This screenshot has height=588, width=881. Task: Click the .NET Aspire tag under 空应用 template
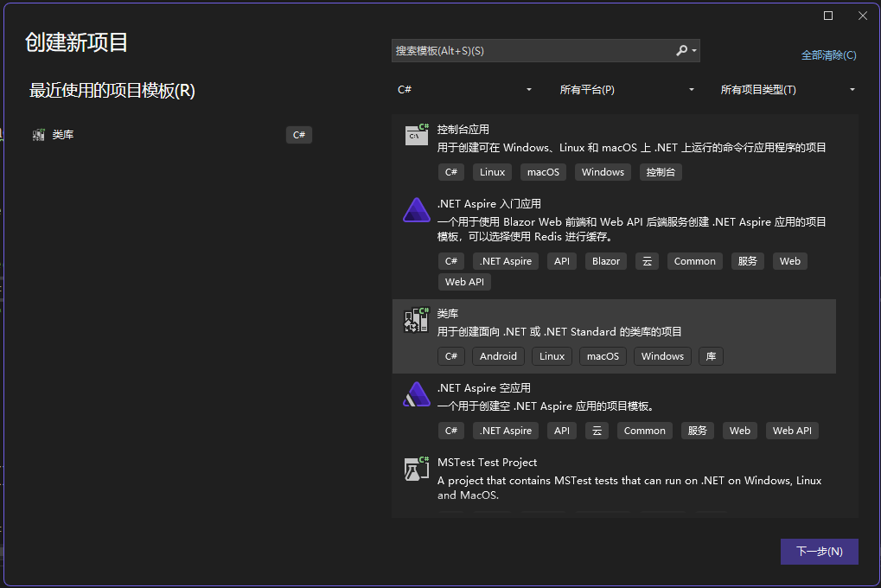(x=506, y=431)
